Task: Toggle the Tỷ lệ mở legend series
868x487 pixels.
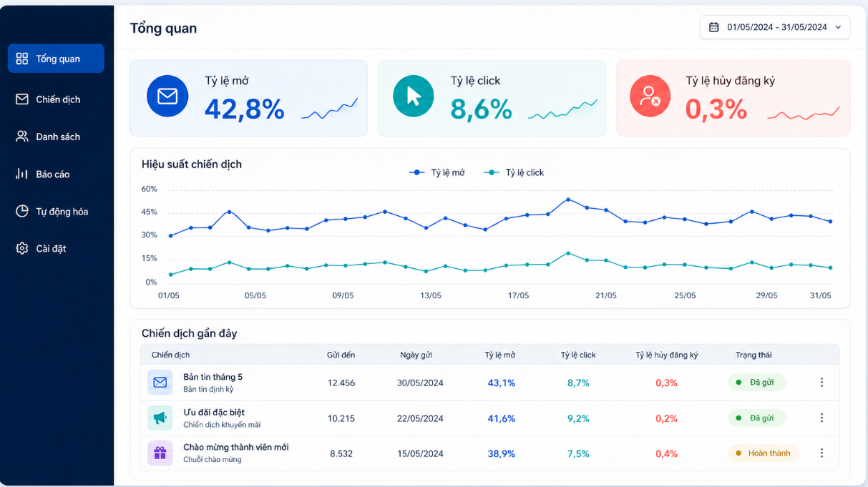Action: [437, 172]
